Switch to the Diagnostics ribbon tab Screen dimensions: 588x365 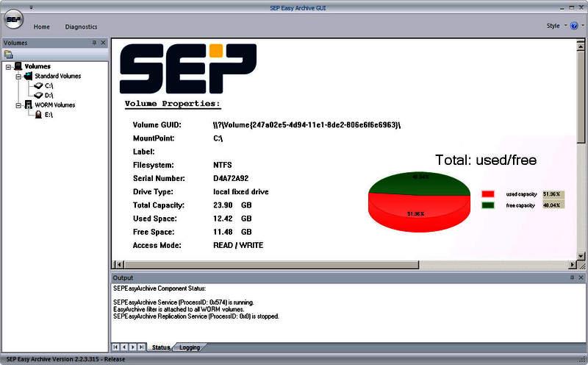[x=81, y=26]
